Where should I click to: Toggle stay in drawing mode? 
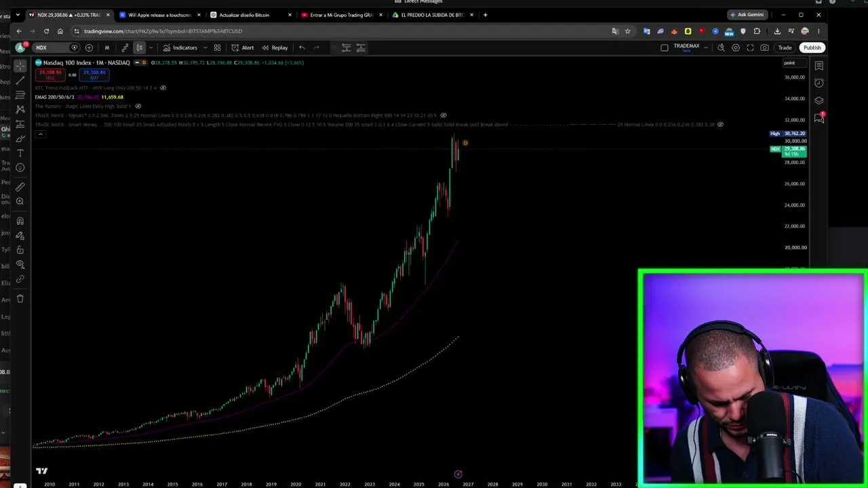(20, 235)
